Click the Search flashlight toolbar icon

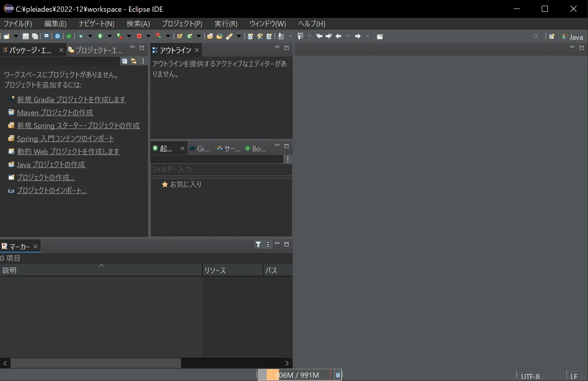pyautogui.click(x=229, y=37)
